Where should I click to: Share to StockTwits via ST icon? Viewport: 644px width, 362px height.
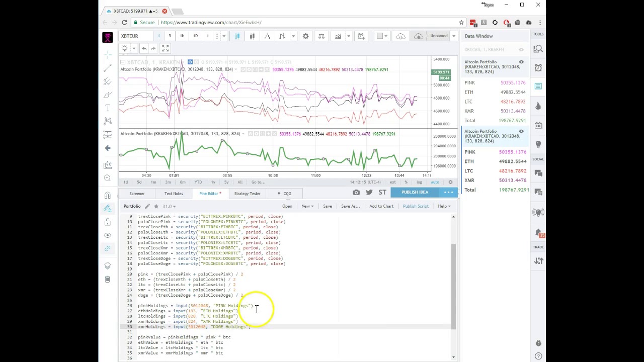(x=382, y=193)
